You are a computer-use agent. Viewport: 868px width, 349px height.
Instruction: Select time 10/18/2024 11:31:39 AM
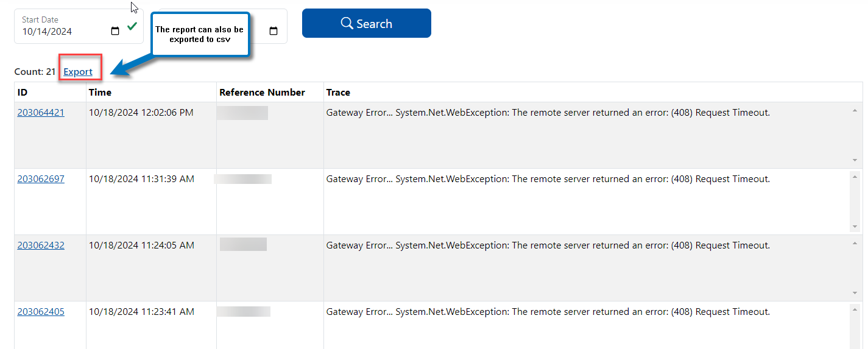[141, 178]
